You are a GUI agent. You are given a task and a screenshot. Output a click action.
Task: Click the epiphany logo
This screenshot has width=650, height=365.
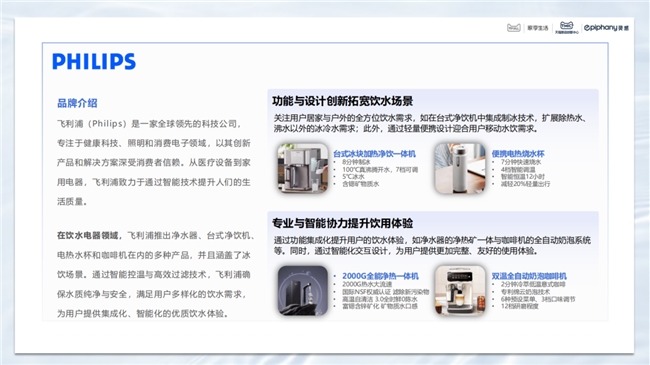[606, 28]
